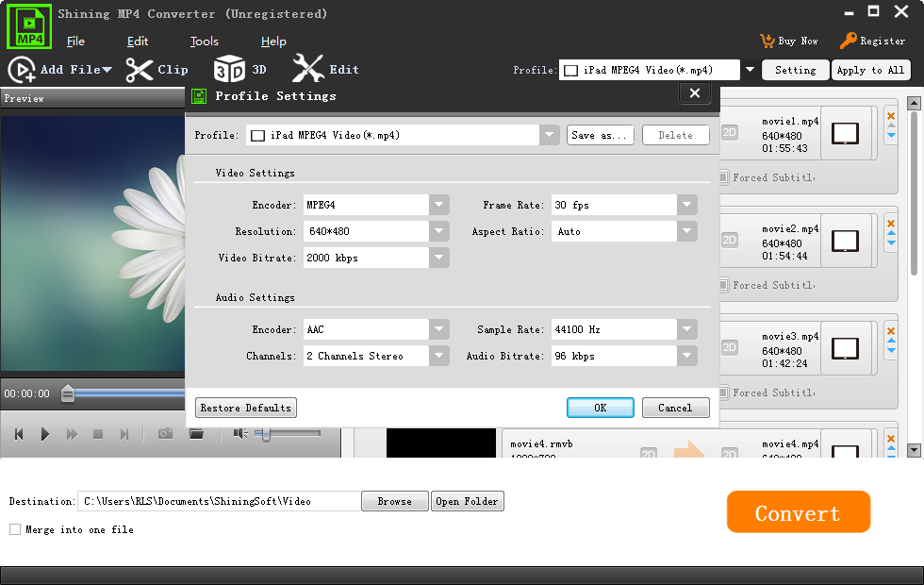Skip to previous track in preview
This screenshot has height=585, width=924.
(x=19, y=434)
